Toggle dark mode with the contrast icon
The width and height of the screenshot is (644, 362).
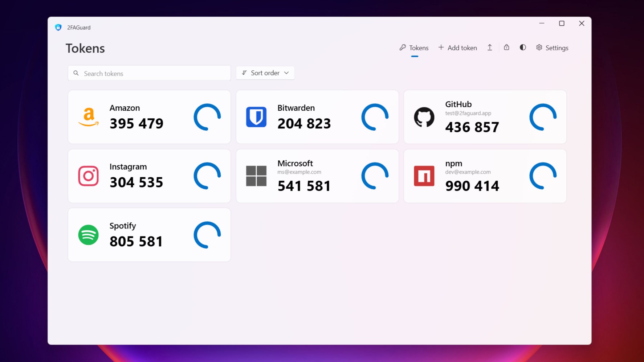pyautogui.click(x=522, y=47)
